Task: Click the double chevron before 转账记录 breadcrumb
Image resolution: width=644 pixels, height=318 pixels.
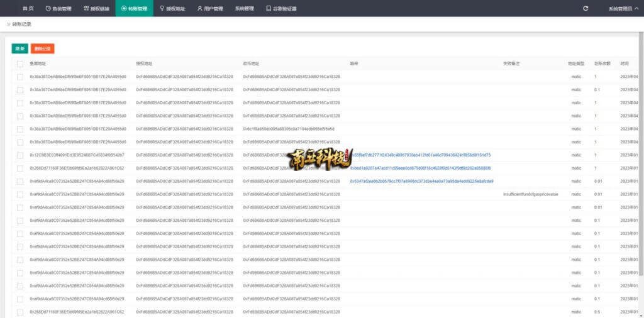Action: click(x=8, y=24)
